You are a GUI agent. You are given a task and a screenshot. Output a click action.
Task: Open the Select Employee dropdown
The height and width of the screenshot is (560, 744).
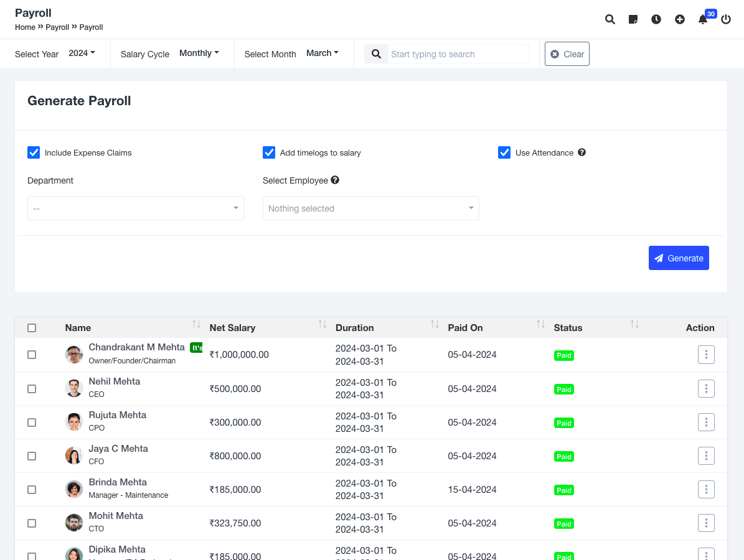pyautogui.click(x=370, y=208)
